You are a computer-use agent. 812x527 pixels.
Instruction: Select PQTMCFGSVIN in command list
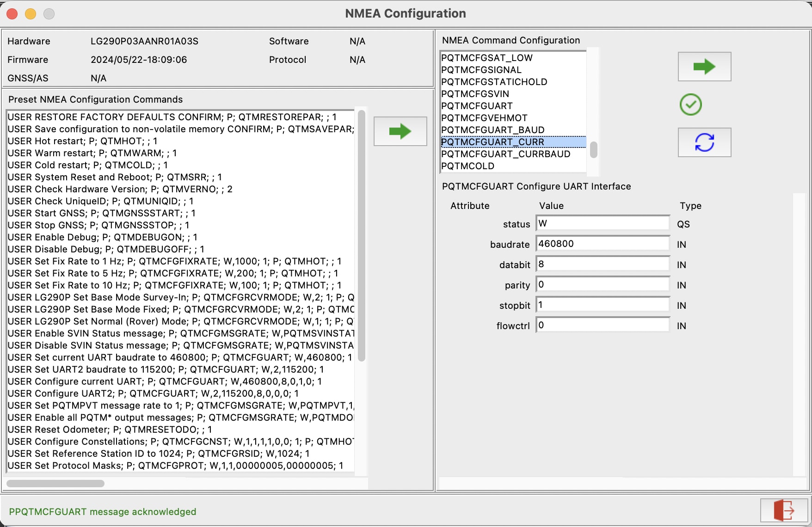513,94
